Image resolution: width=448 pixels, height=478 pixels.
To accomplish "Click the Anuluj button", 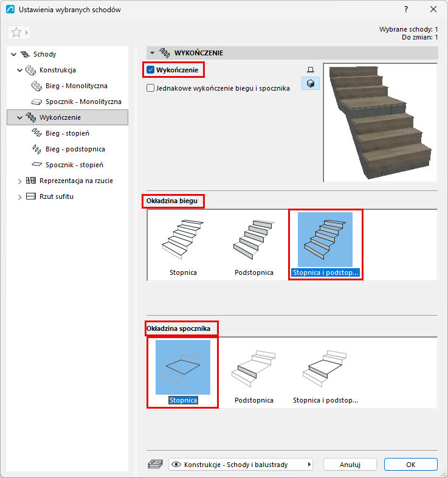I will click(x=350, y=465).
